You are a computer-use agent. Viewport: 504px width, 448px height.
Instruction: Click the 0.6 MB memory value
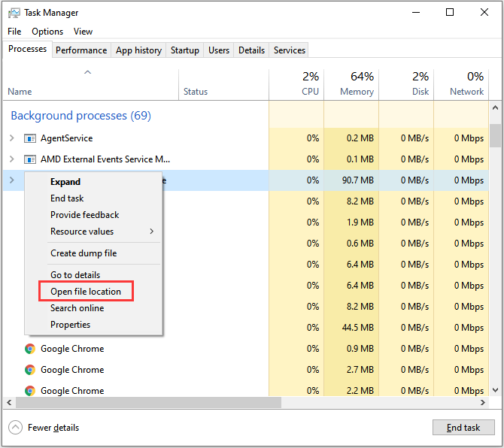point(360,244)
